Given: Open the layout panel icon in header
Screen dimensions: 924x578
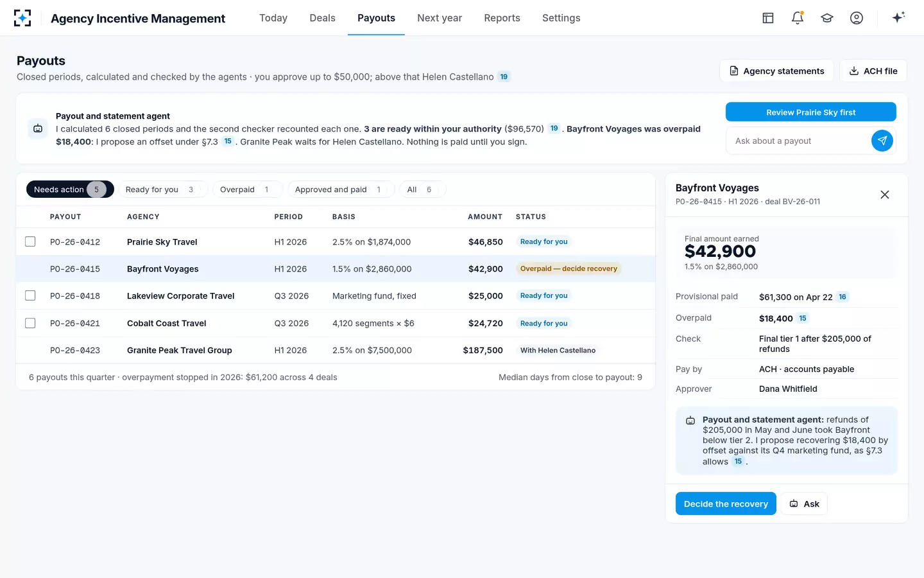Looking at the screenshot, I should point(768,18).
